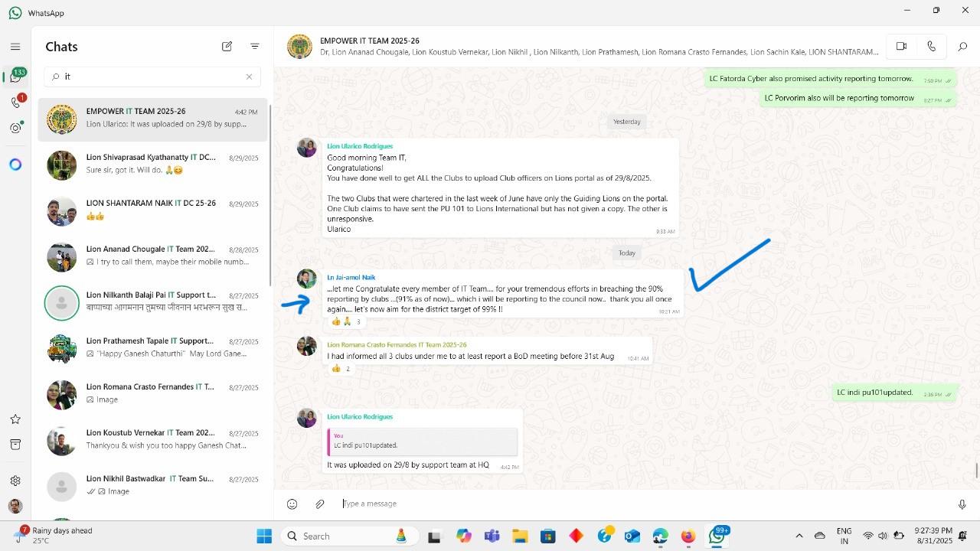The width and height of the screenshot is (980, 551).
Task: Open Starred messages in sidebar
Action: click(x=15, y=419)
